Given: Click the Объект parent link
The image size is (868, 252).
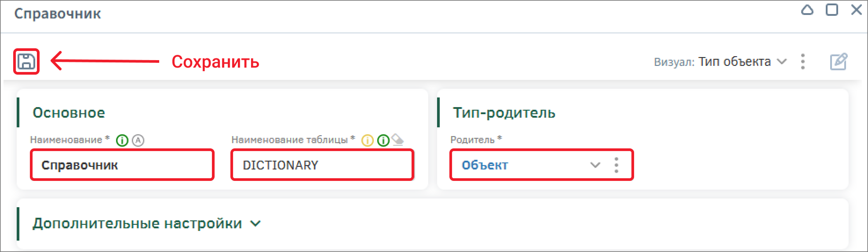Looking at the screenshot, I should [485, 165].
